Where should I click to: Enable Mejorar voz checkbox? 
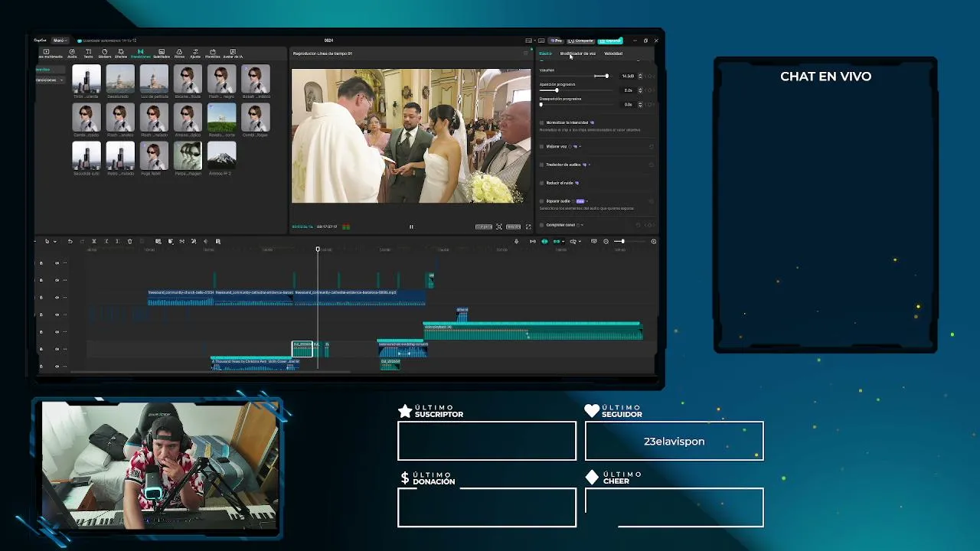tap(542, 146)
